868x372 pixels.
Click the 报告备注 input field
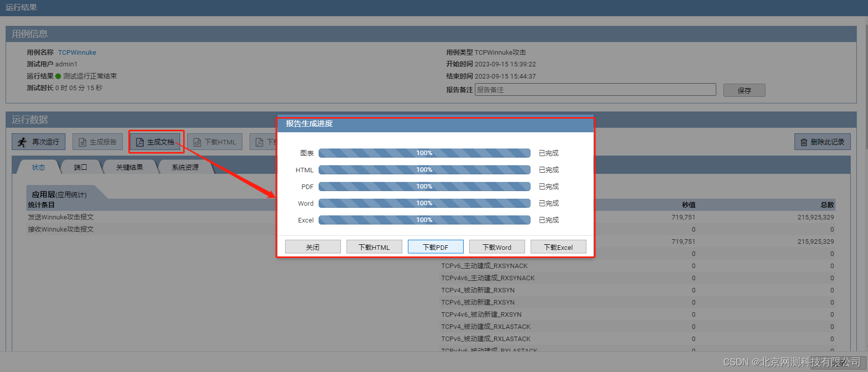pos(595,90)
